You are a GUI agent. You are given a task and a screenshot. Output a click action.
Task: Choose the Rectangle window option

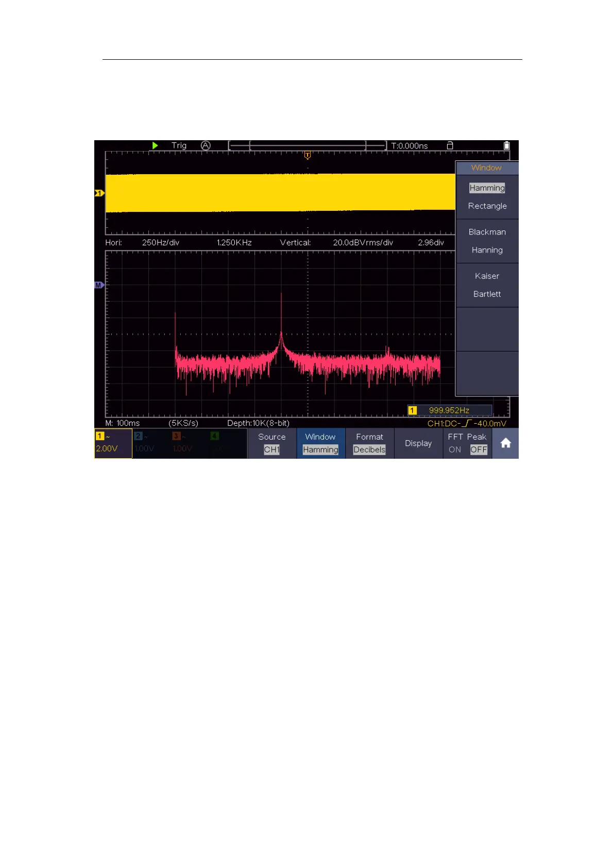click(x=487, y=206)
